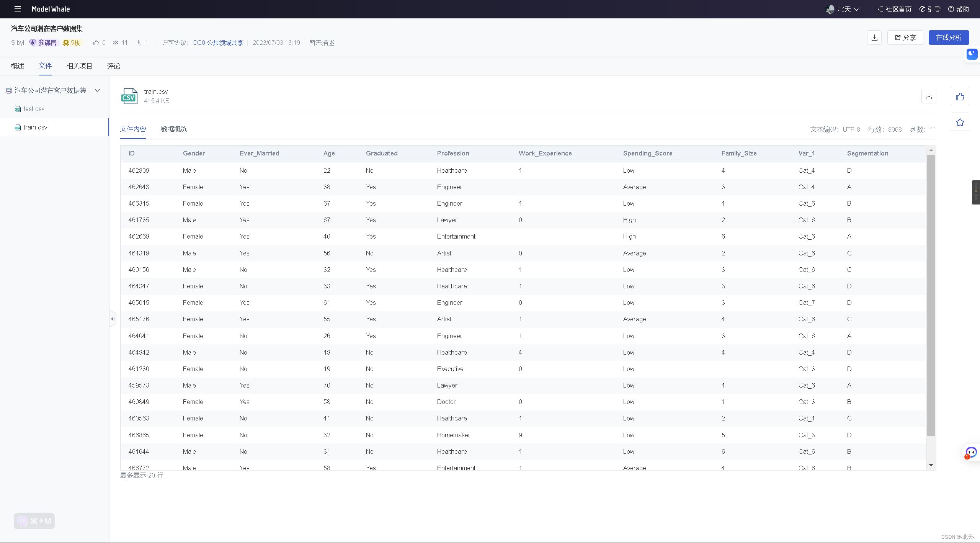Click the 参谋官 badge next to Sibyl
The image size is (980, 543).
[43, 43]
